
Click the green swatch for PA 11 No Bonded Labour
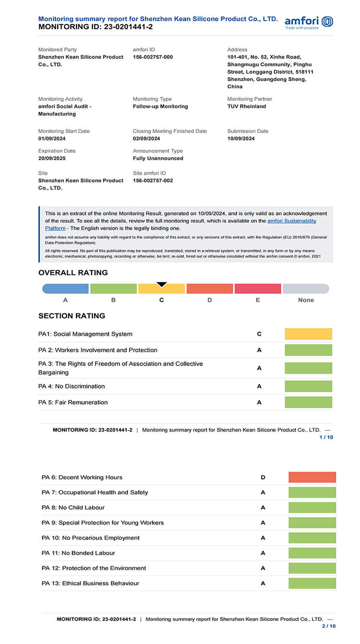pyautogui.click(x=312, y=553)
